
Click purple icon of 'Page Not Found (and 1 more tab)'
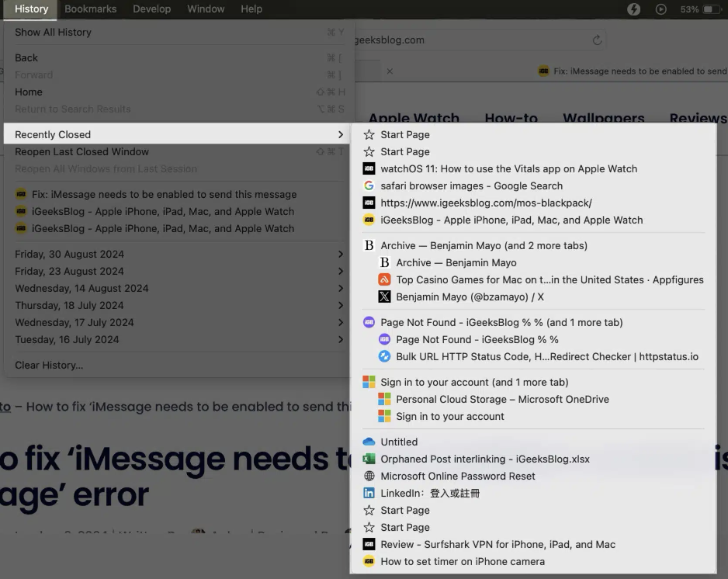click(369, 322)
